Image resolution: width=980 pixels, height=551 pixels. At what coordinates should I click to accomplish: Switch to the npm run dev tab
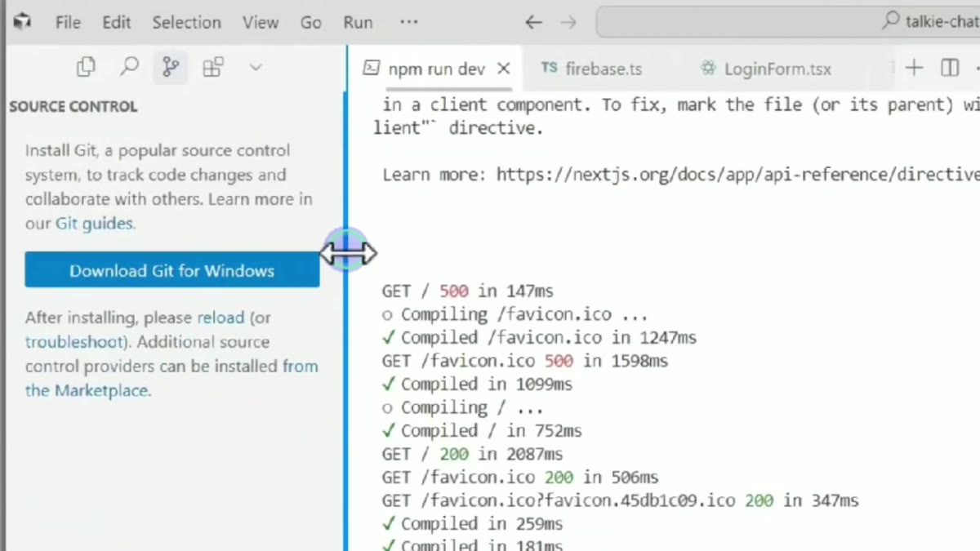(437, 69)
